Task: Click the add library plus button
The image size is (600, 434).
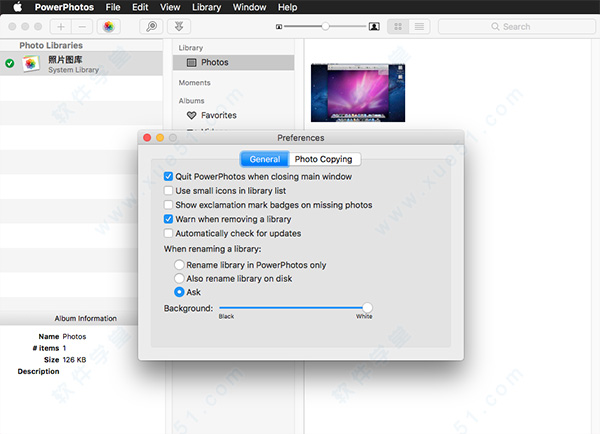Action: tap(61, 26)
